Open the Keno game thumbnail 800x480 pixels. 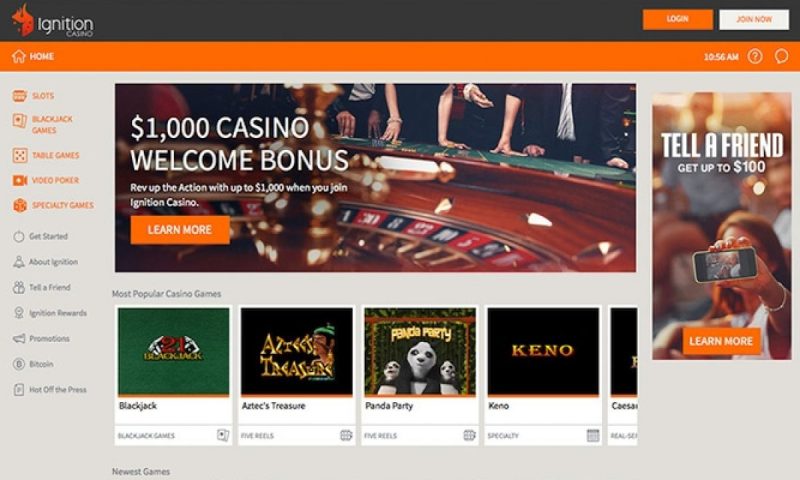(543, 351)
